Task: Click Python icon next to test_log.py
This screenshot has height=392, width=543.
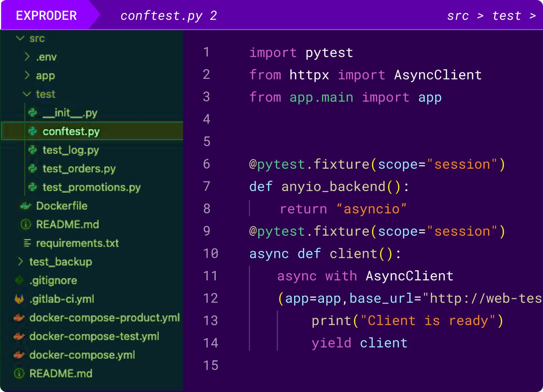Action: [33, 150]
